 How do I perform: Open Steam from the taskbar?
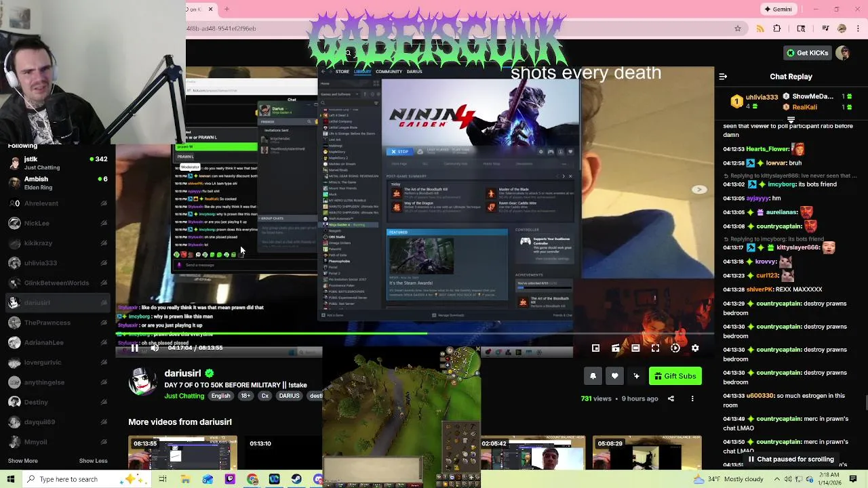tap(296, 479)
